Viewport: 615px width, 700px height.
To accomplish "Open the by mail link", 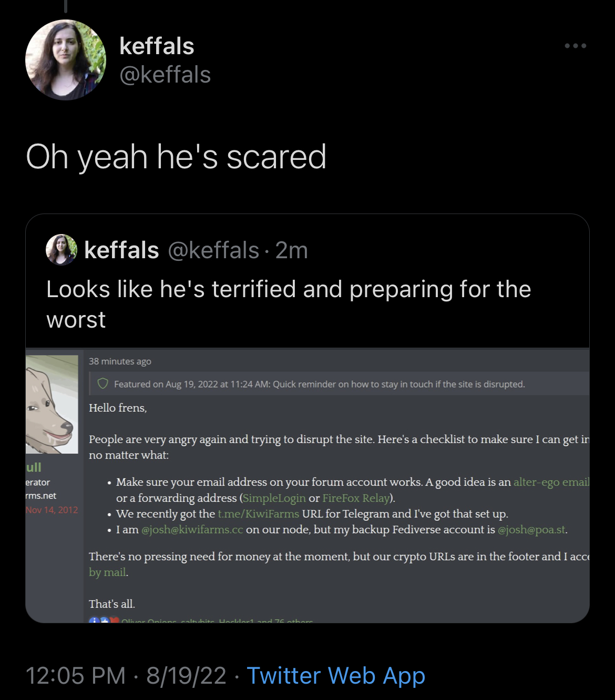I will pyautogui.click(x=108, y=572).
